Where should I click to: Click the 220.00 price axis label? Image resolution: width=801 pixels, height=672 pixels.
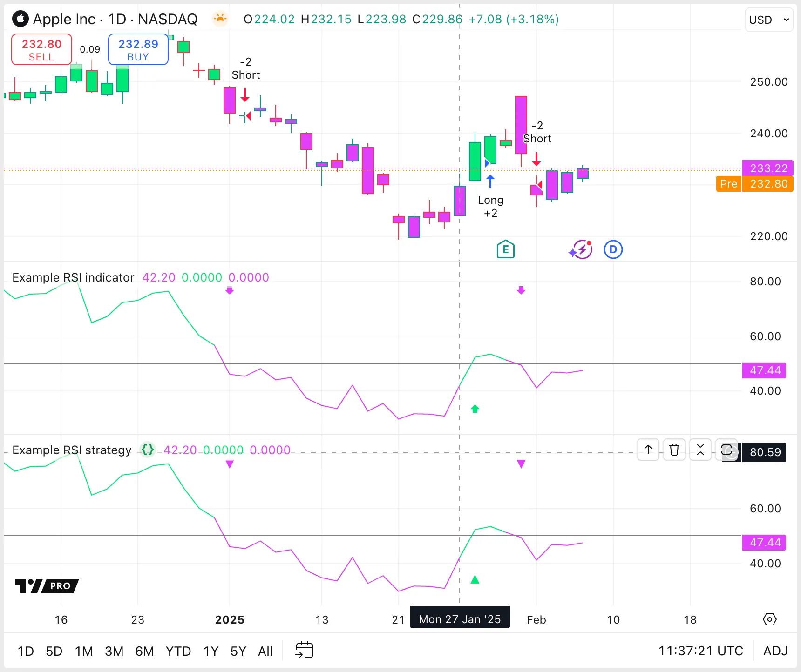tap(769, 236)
